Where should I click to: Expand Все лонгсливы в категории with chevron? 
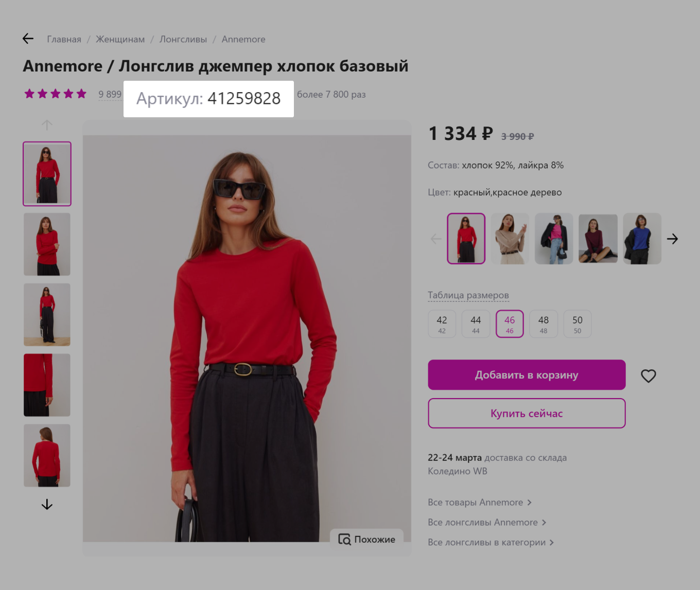551,542
